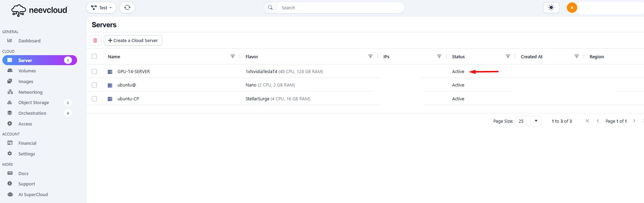Click the Created At column filter icon
The width and height of the screenshot is (644, 203).
click(577, 57)
